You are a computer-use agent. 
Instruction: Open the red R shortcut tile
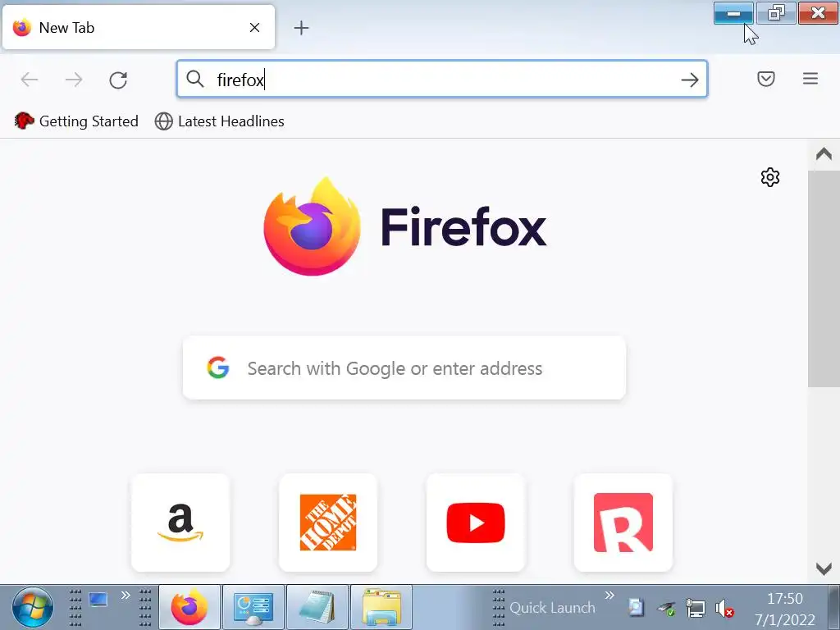[x=623, y=523]
